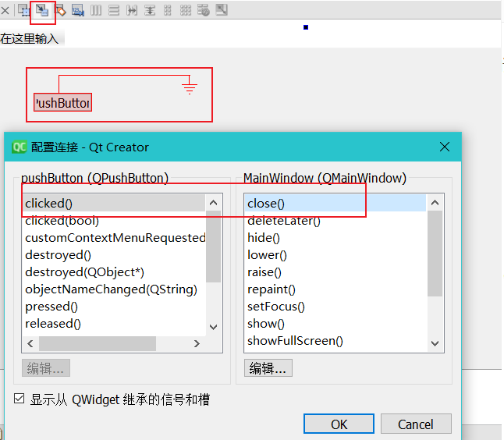Click the Adjust Size toolbar icon
The image size is (504, 440).
tap(222, 10)
